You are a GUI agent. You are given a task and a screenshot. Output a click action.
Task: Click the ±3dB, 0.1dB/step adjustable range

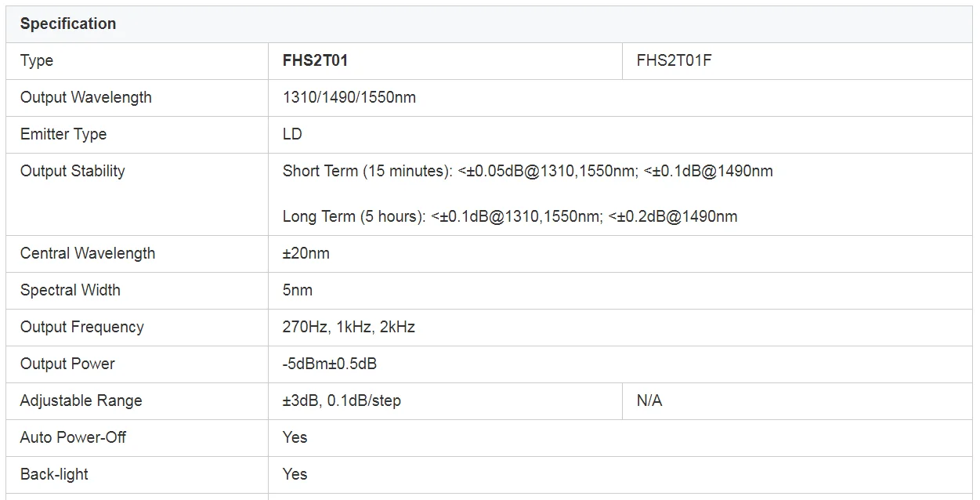click(x=342, y=400)
